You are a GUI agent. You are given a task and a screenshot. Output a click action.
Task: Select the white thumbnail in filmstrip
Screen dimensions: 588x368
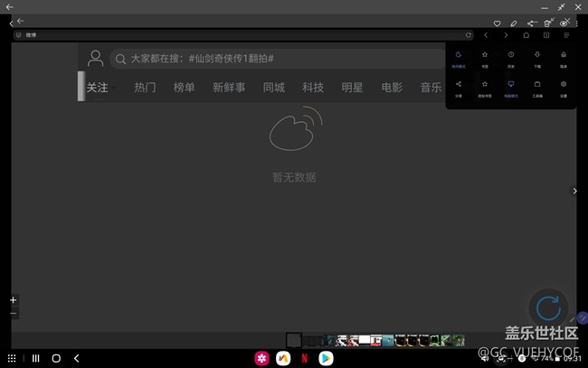point(365,340)
